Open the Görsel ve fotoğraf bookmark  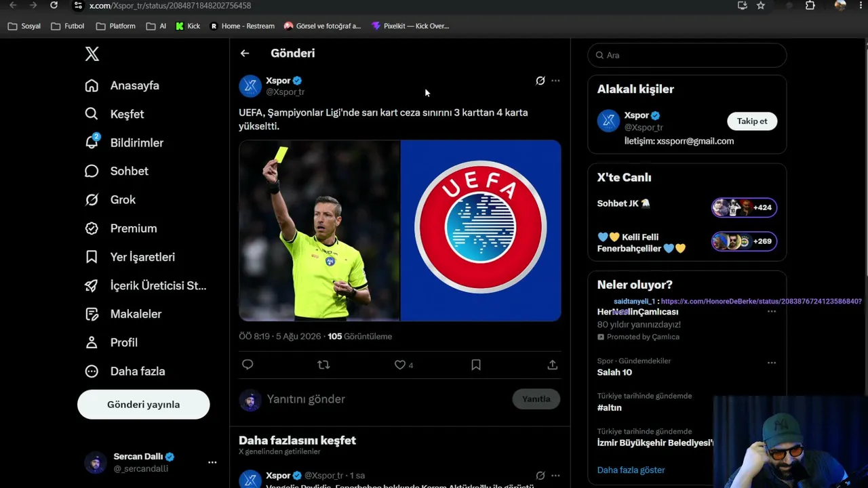323,26
